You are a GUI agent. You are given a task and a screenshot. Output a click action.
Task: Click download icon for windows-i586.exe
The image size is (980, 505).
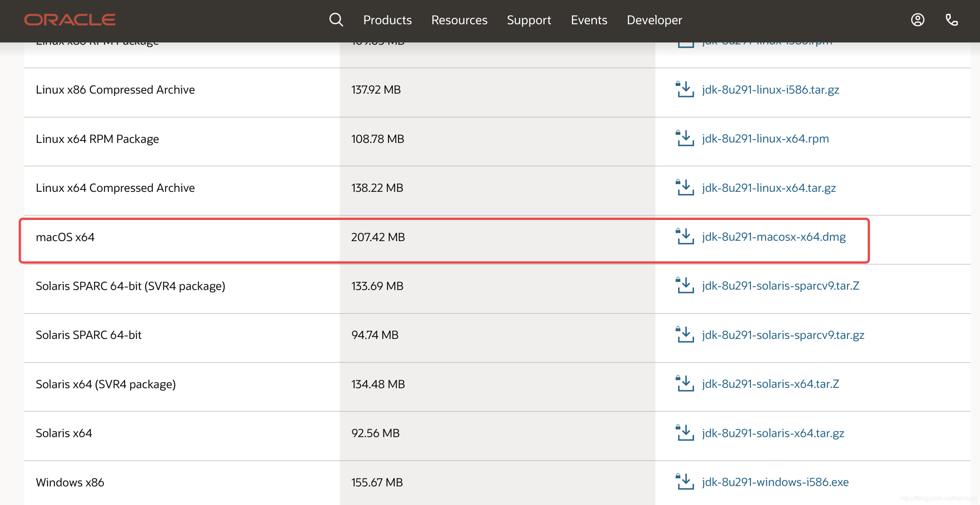(x=685, y=482)
